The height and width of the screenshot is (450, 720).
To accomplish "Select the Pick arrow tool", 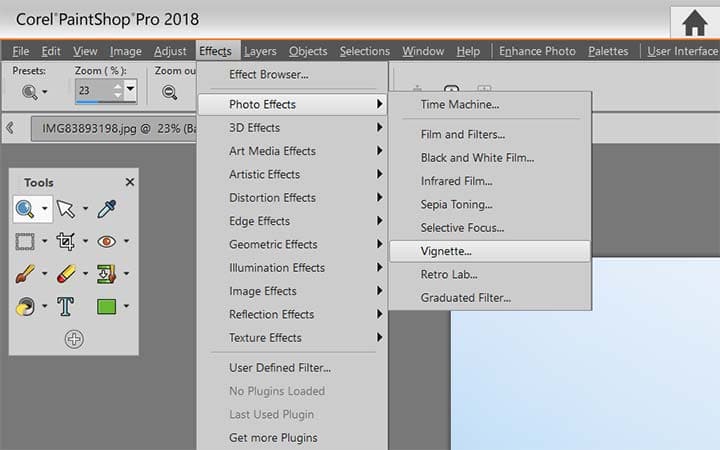I will click(x=66, y=209).
